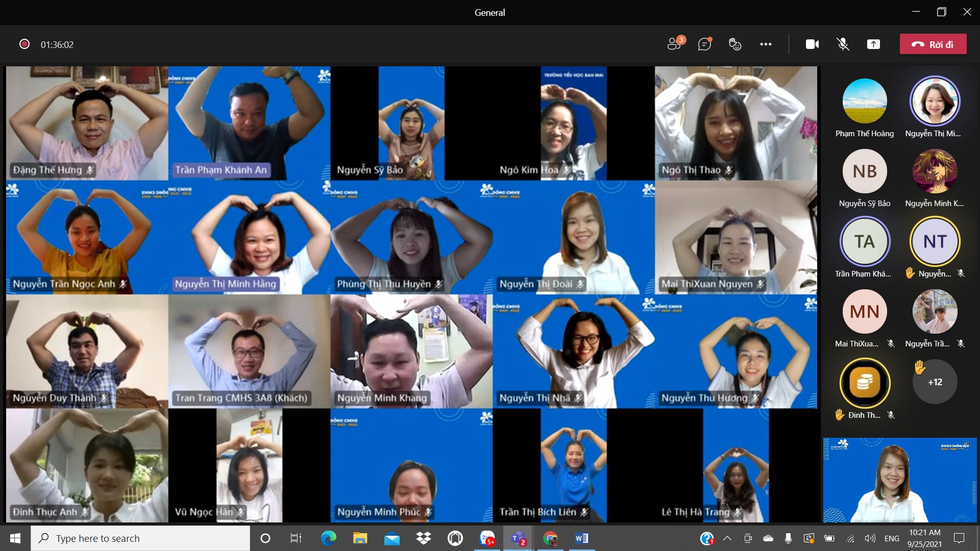The width and height of the screenshot is (980, 551).
Task: Open the participants panel icon
Action: (x=675, y=44)
